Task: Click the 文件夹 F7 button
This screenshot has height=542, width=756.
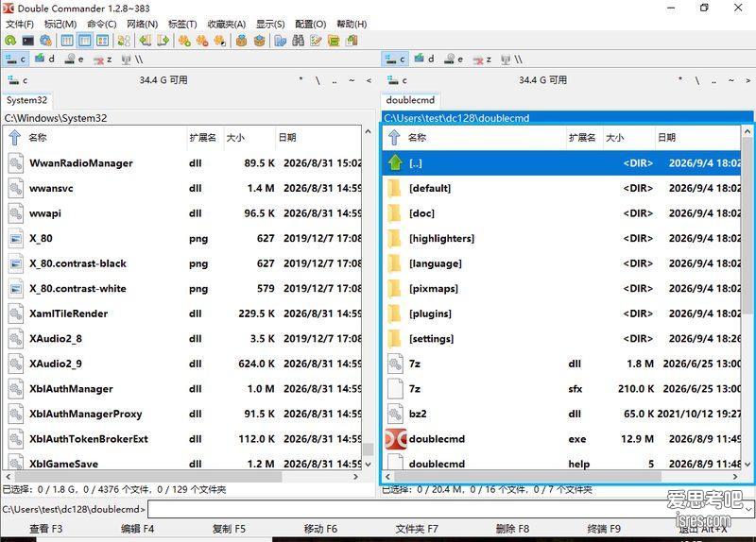Action: pos(417,529)
